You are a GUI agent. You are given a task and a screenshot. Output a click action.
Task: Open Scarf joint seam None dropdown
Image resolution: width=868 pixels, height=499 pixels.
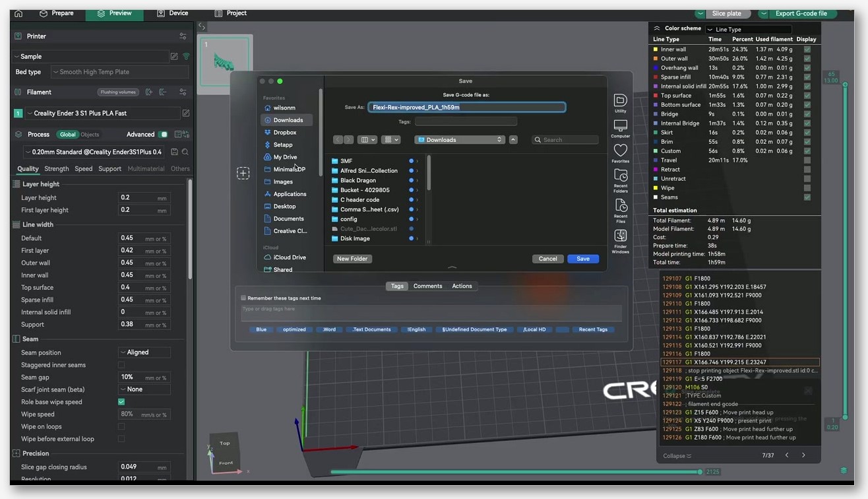tap(144, 389)
